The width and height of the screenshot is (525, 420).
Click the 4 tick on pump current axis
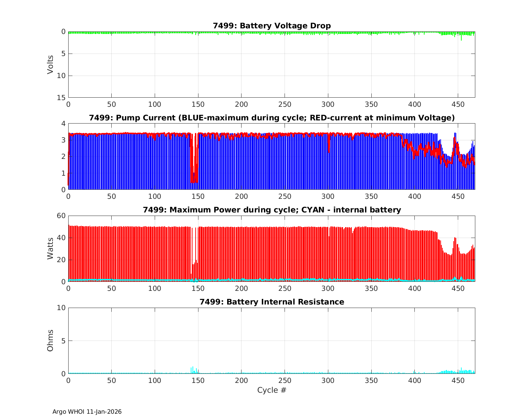(63, 124)
